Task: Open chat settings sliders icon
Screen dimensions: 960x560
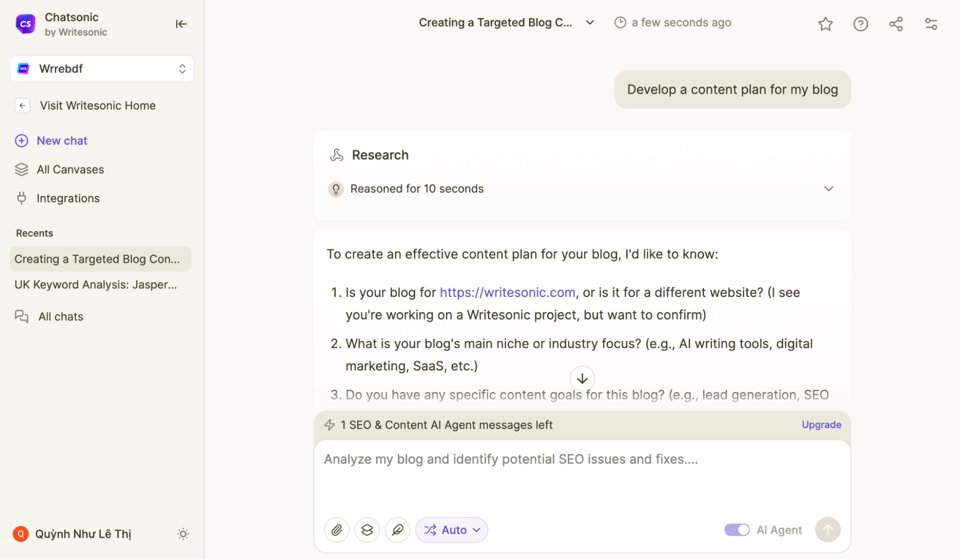Action: [x=931, y=24]
